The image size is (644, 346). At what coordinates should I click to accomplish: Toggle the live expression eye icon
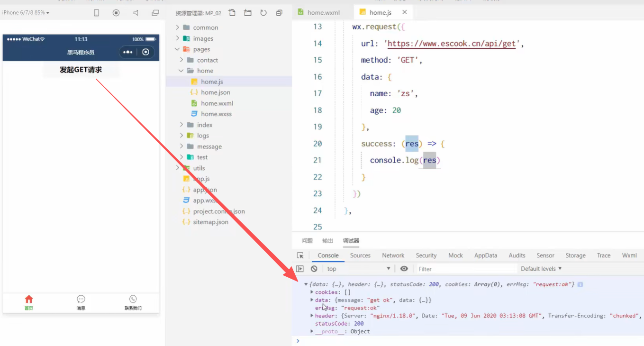coord(404,269)
